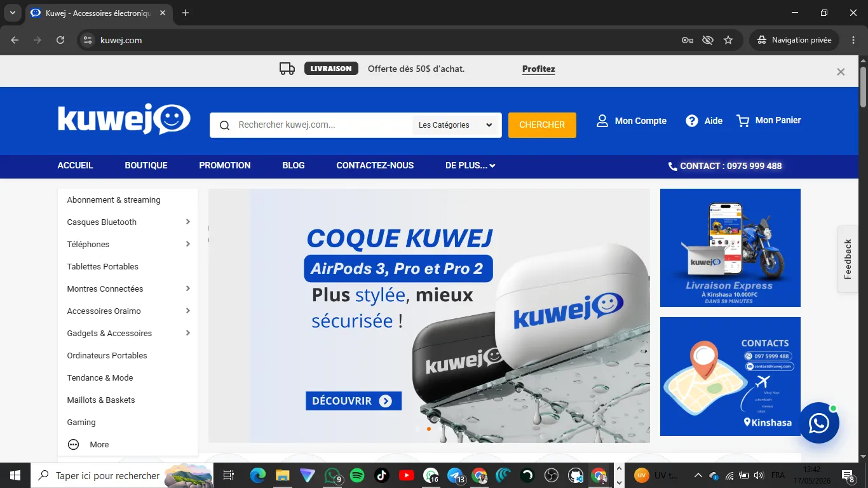Open the PROMOTION page
The image size is (868, 488).
click(x=225, y=166)
